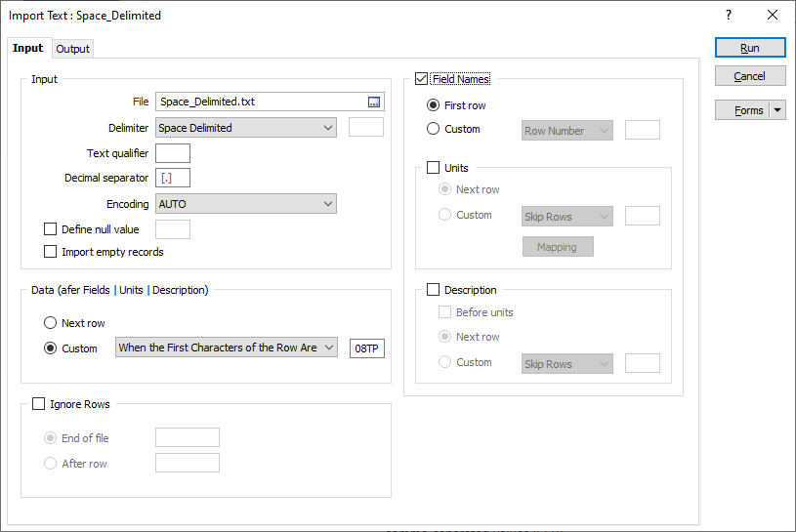Enable the Description checkbox
Image resolution: width=796 pixels, height=532 pixels.
pos(433,290)
